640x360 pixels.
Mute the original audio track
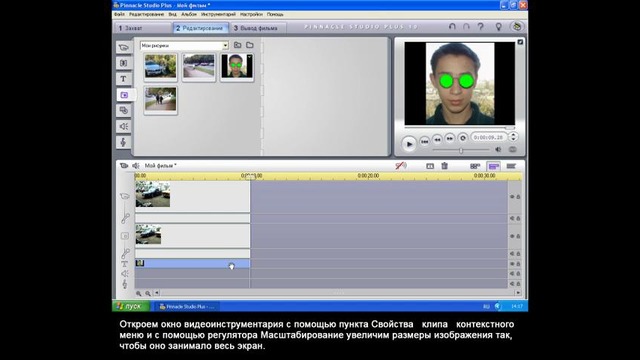(x=512, y=218)
